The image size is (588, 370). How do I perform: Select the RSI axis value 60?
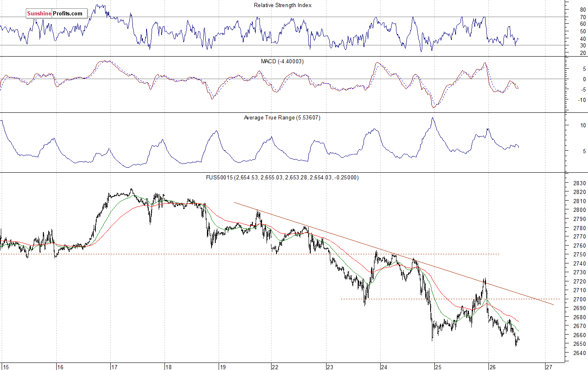(x=583, y=24)
